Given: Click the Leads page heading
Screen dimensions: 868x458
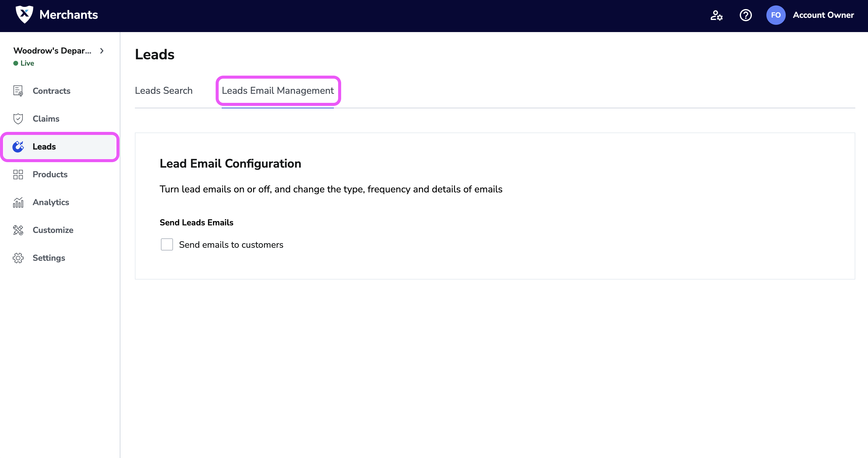Looking at the screenshot, I should pyautogui.click(x=155, y=54).
